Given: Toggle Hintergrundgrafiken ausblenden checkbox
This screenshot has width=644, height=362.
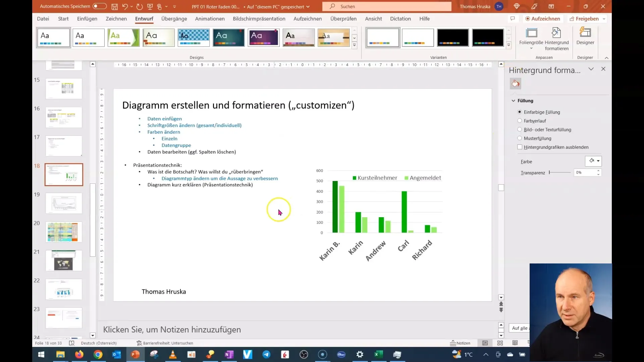Looking at the screenshot, I should click(520, 147).
